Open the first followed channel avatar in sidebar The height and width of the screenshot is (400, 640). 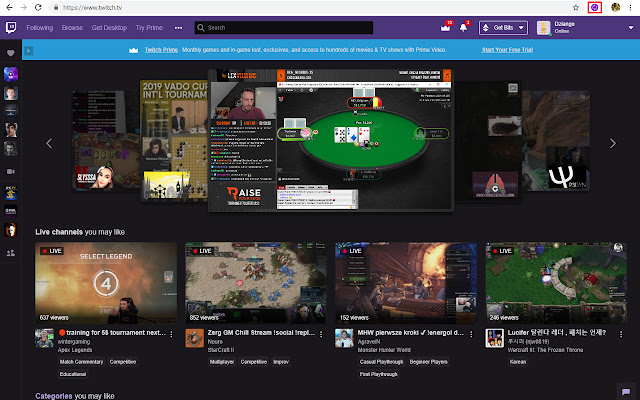point(11,74)
